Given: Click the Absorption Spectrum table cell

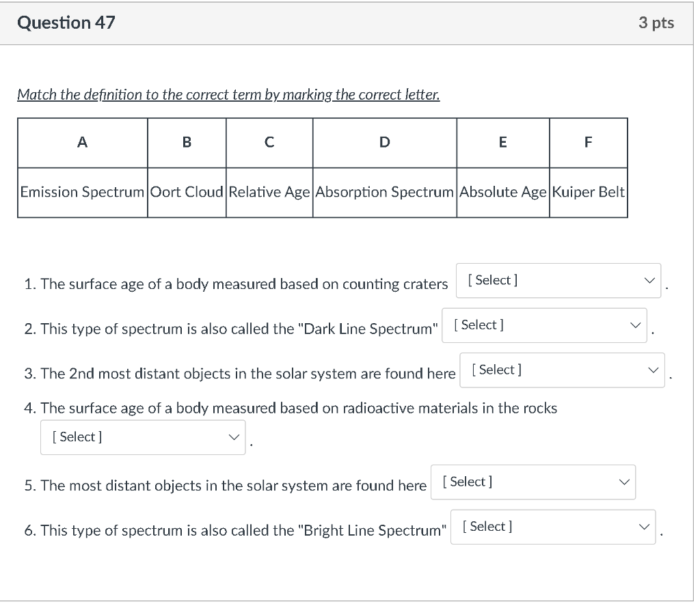Looking at the screenshot, I should pyautogui.click(x=384, y=193).
